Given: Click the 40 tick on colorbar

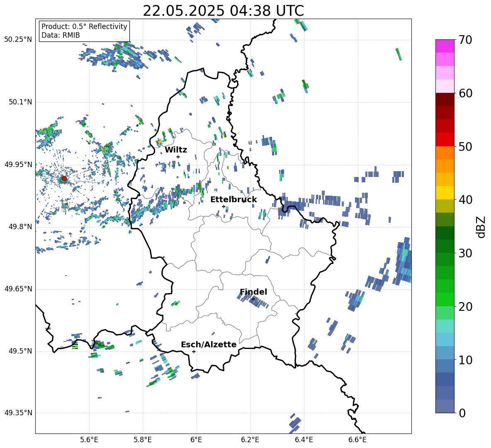Looking at the screenshot, I should tap(465, 200).
